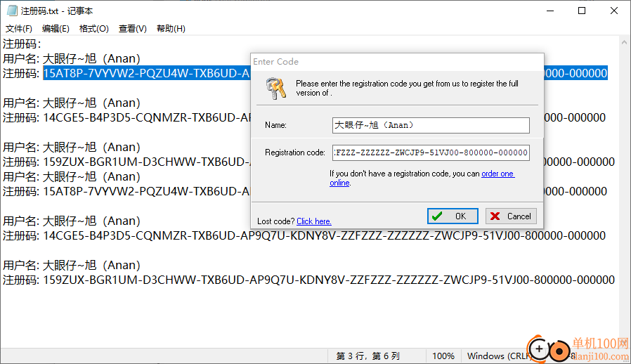Focus the Name input field

[431, 125]
